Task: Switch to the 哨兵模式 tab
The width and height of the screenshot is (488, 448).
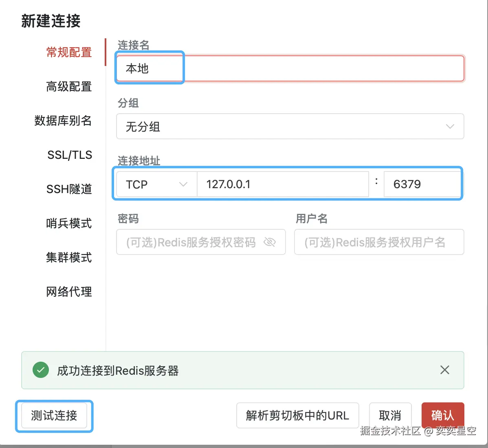Action: coord(69,224)
